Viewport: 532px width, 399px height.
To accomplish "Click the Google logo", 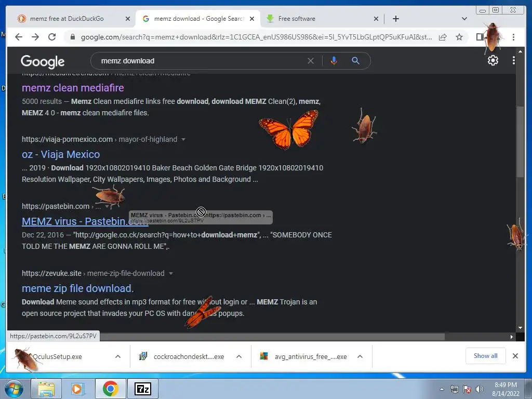I will (x=43, y=61).
